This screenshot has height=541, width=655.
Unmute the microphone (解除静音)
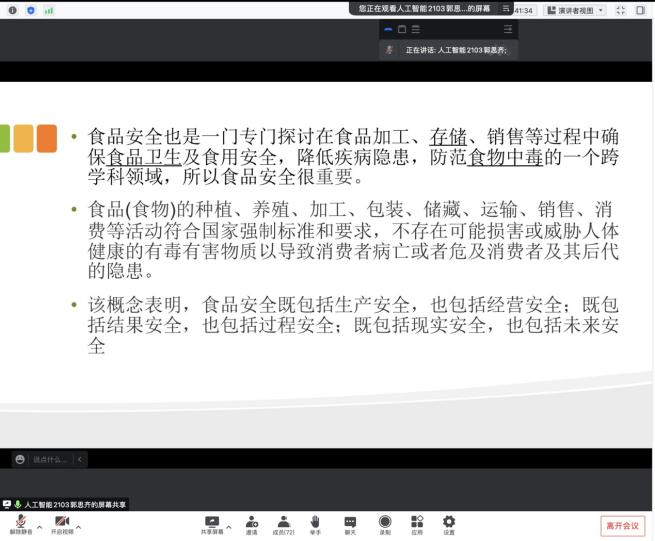coord(19,524)
